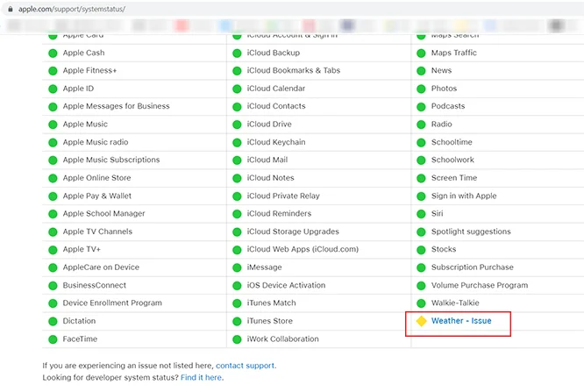
Task: Select the Apple Music radio entry
Action: [96, 142]
